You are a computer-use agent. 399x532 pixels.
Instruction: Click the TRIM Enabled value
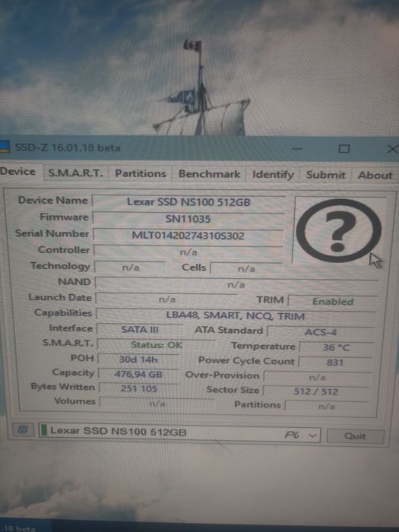pos(333,301)
